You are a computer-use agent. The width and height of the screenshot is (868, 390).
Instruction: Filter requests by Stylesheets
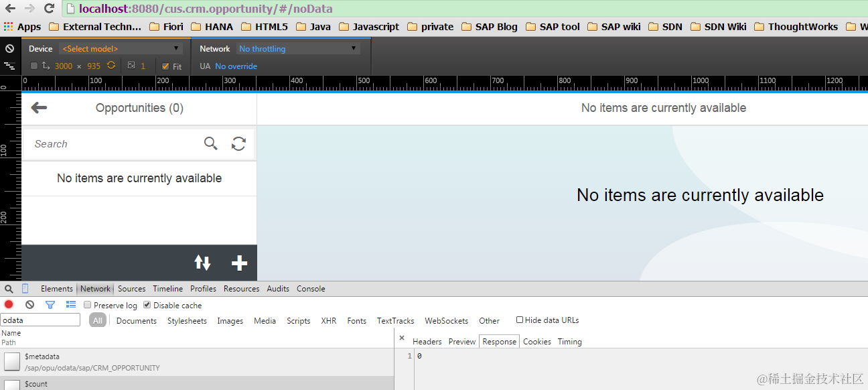coord(187,321)
